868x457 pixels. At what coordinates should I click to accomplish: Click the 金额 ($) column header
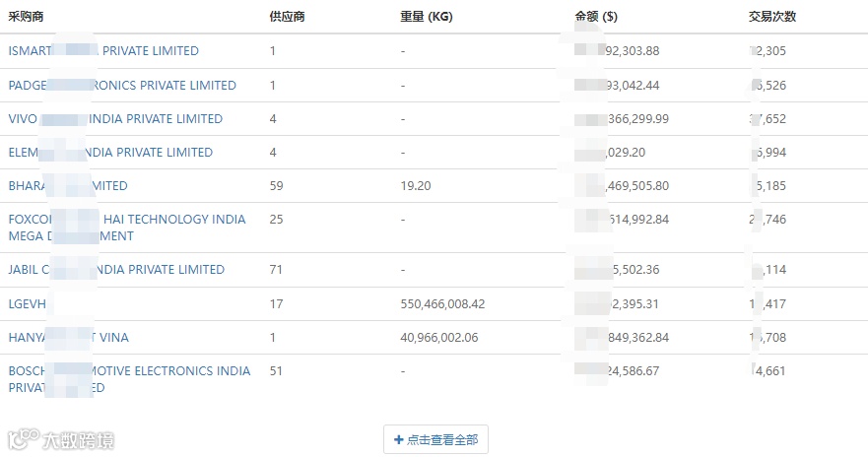coord(596,17)
